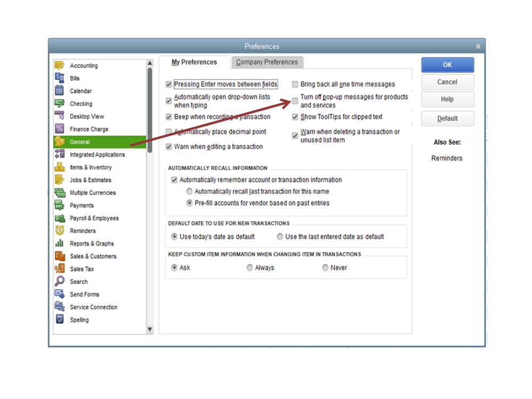The image size is (532, 399).
Task: Select Use the last entered date
Action: coord(280,237)
